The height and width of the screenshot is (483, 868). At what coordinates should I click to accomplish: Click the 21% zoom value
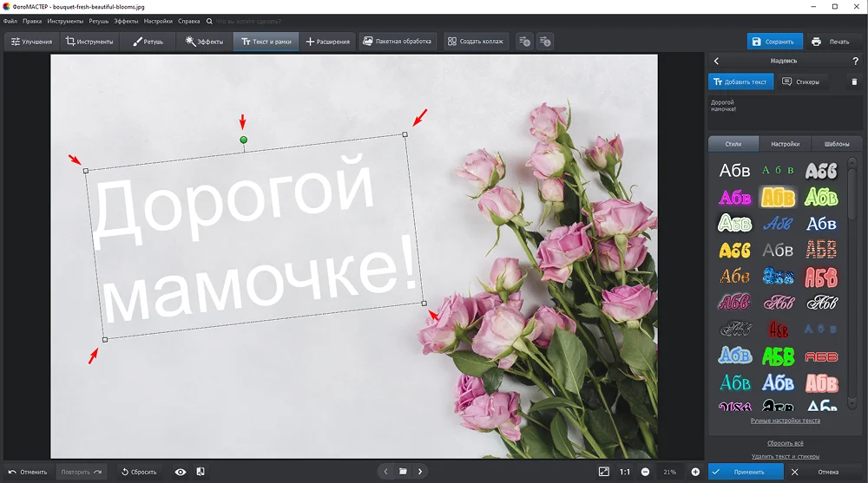[670, 472]
